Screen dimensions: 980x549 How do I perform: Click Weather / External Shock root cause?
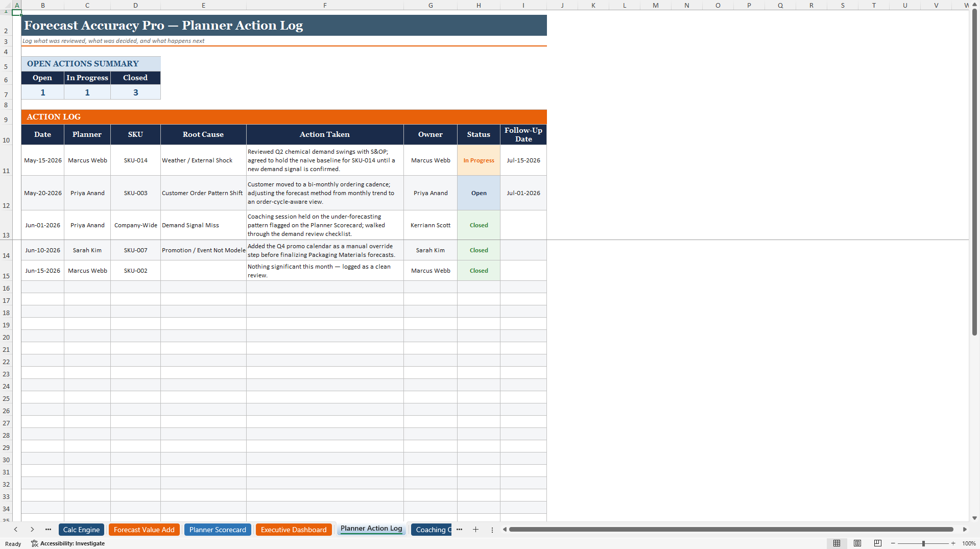tap(203, 160)
